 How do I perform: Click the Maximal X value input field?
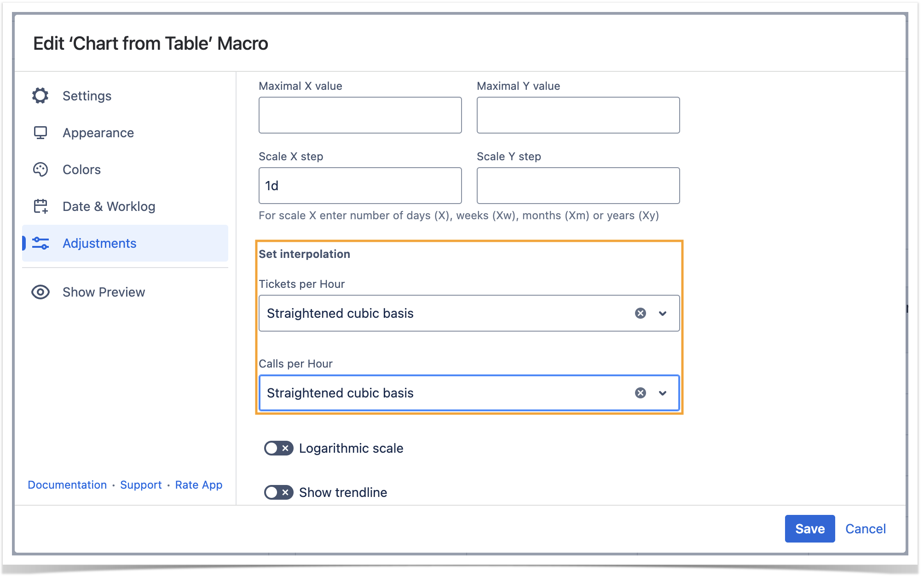[x=360, y=115]
